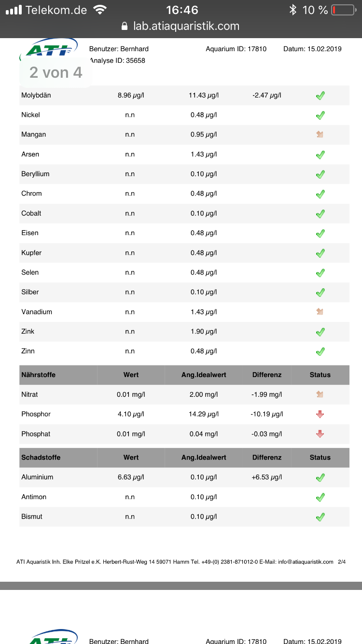Screen dimensions: 362x644
Task: Tap the '2 von 4' page indicator
Action: click(56, 72)
